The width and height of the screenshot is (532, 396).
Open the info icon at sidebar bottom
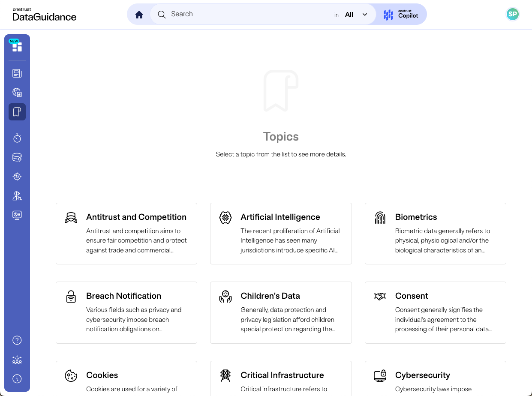tap(17, 378)
